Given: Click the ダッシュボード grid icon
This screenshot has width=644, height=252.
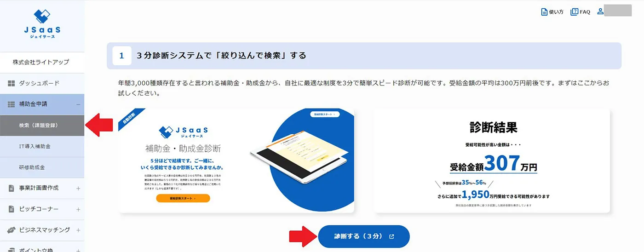Looking at the screenshot, I should pos(11,83).
